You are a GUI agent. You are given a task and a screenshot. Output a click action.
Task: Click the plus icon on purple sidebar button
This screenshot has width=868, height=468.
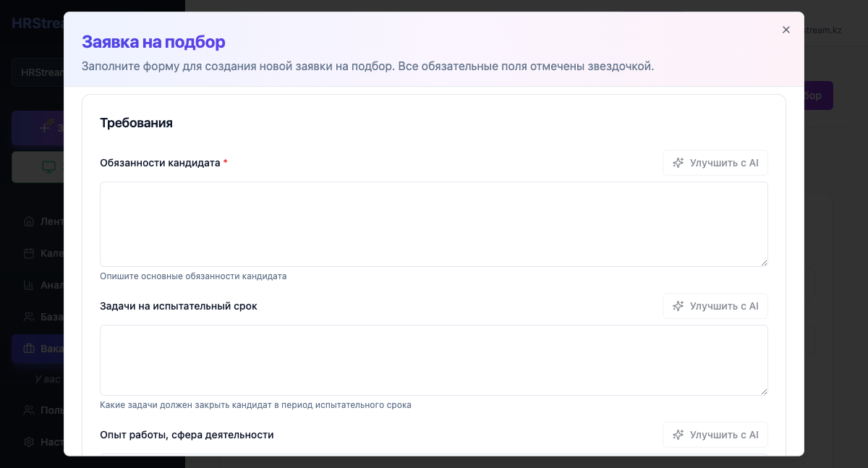(46, 127)
